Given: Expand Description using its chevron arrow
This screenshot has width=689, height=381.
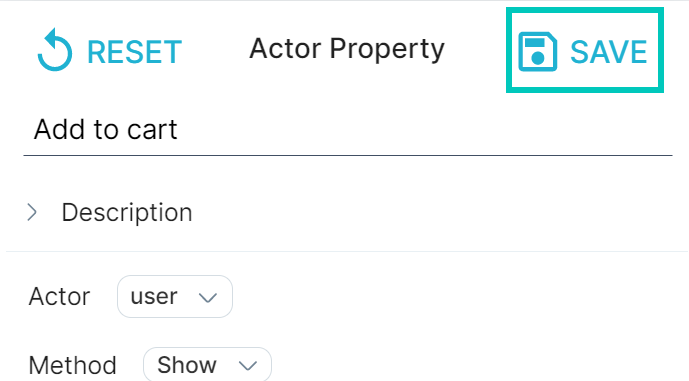Looking at the screenshot, I should pyautogui.click(x=32, y=212).
